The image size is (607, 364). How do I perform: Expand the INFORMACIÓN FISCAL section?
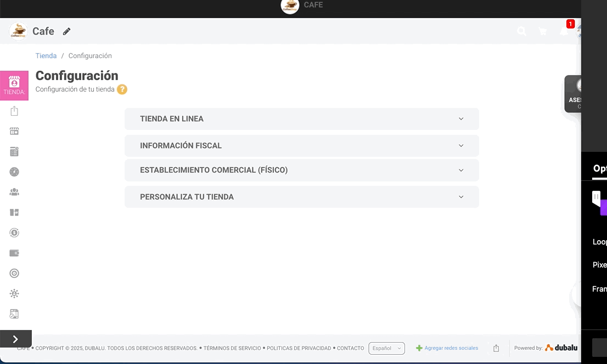301,145
